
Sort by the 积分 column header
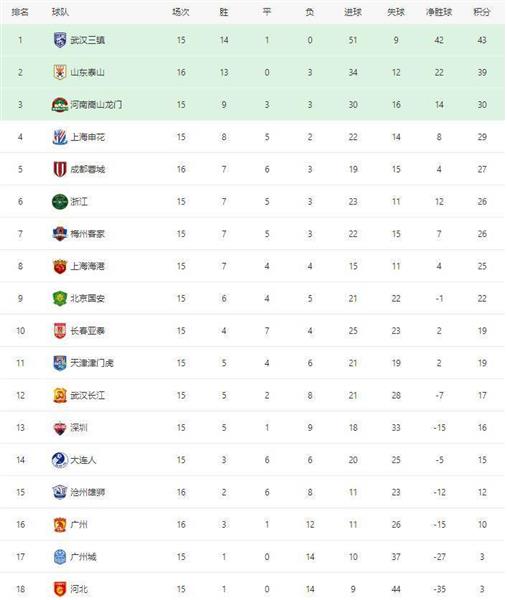pos(482,12)
